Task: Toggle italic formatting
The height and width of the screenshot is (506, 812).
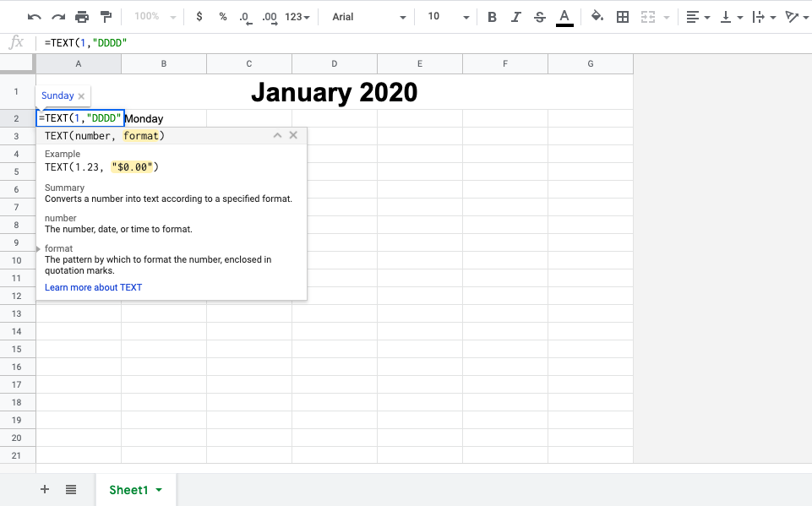Action: click(514, 16)
